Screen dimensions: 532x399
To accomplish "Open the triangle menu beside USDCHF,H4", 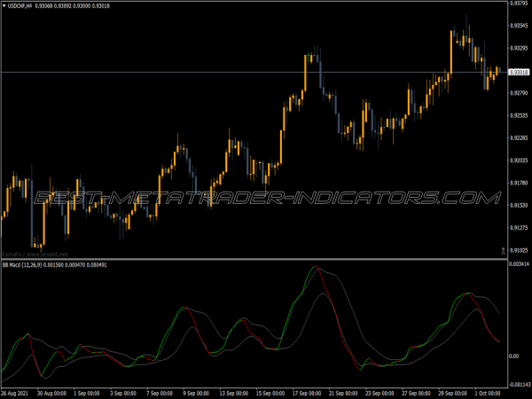I will (4, 6).
